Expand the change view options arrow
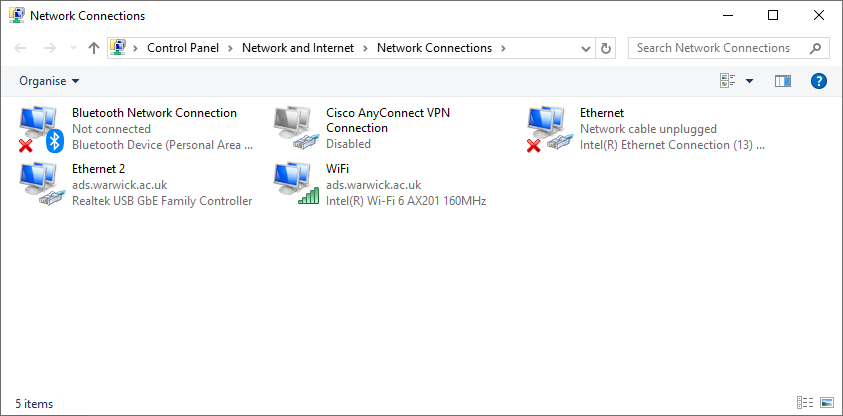 tap(749, 81)
